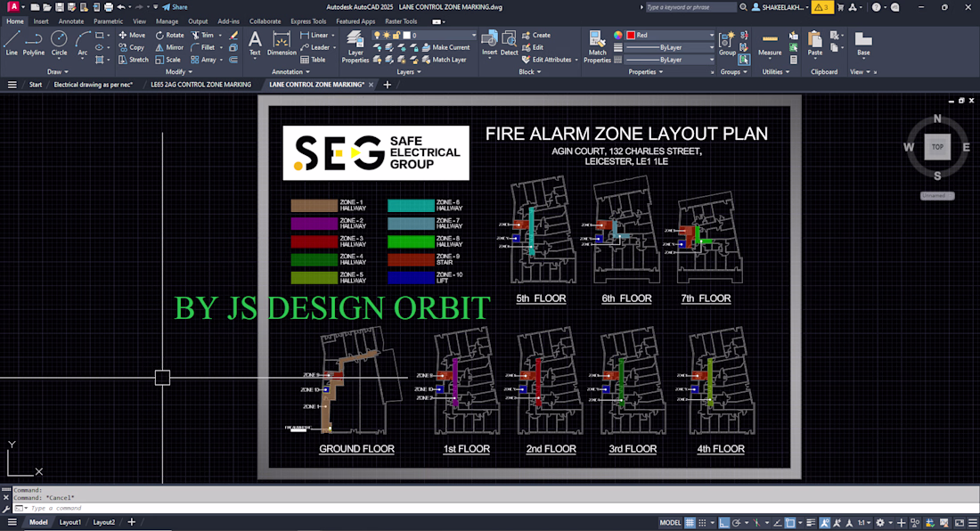Click the Detect block tool
Screen dimensions: 980x531
point(510,44)
